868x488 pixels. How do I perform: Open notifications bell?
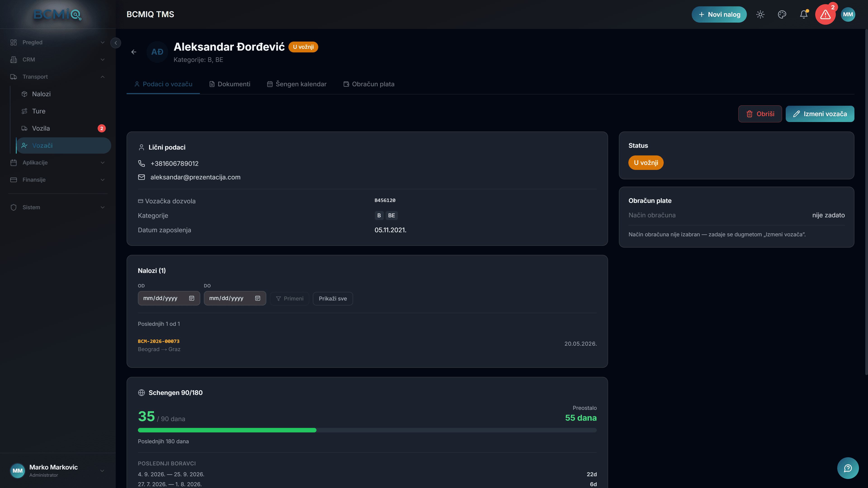coord(804,14)
